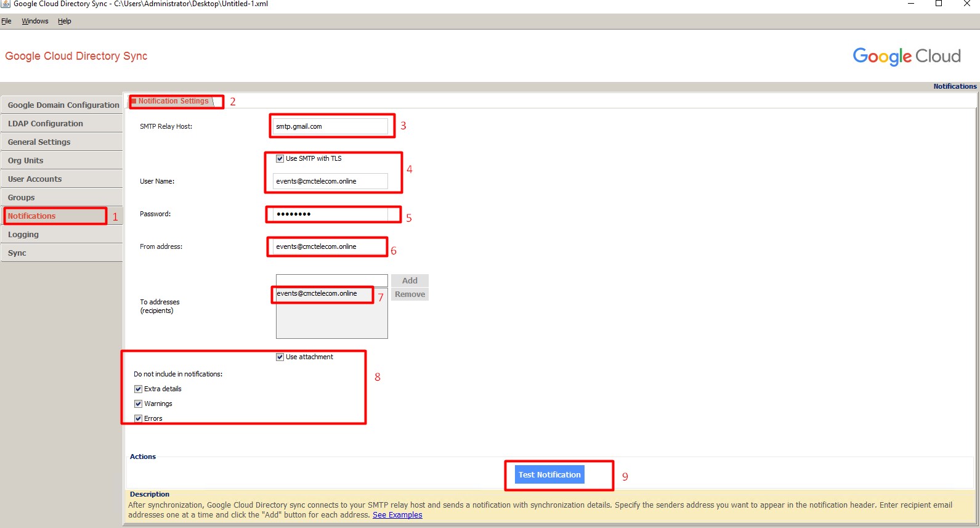Toggle Errors checkbox

(x=138, y=418)
